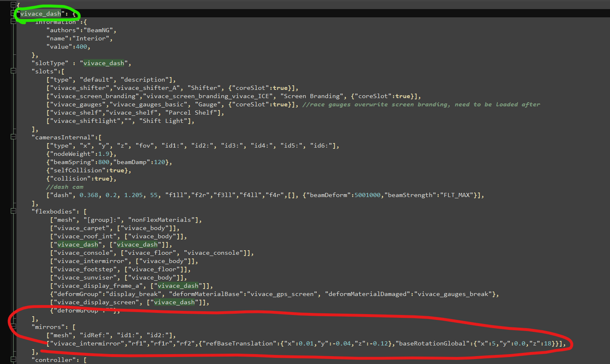
Task: Click the "vivace_sunviser" mesh name
Action: (x=85, y=277)
